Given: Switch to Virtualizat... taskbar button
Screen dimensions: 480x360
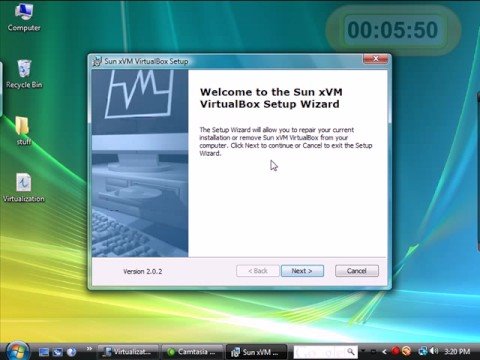Looking at the screenshot, I should tap(128, 352).
